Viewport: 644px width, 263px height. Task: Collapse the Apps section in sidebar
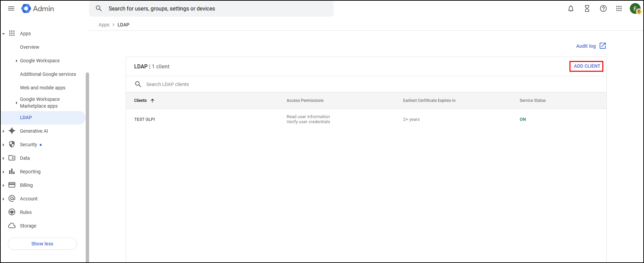click(3, 34)
